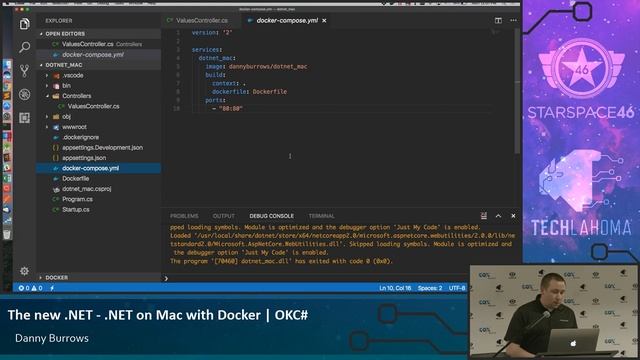Viewport: 640px width, 360px height.
Task: Open ValuesController.cs under Open Editors
Action: click(99, 44)
